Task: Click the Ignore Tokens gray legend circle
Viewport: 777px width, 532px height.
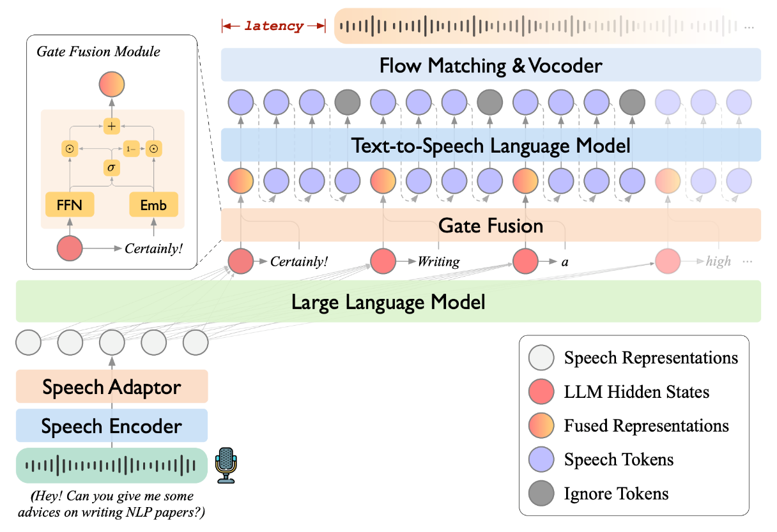Action: (542, 493)
